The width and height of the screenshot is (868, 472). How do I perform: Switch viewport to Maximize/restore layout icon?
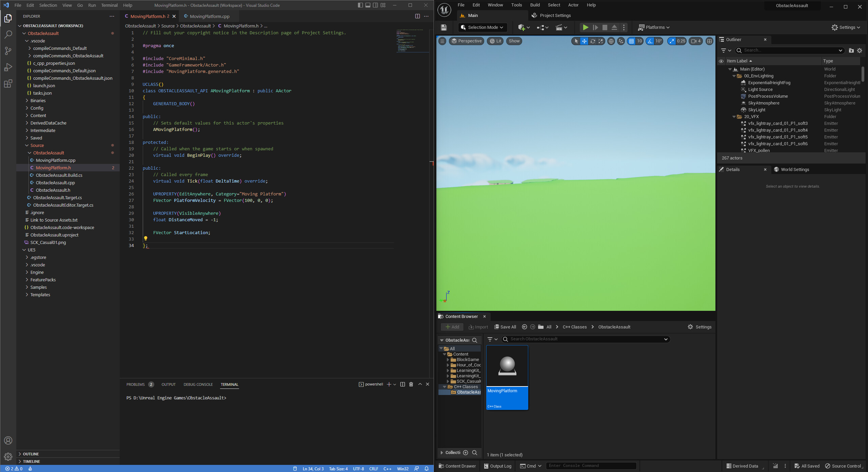[x=709, y=41]
